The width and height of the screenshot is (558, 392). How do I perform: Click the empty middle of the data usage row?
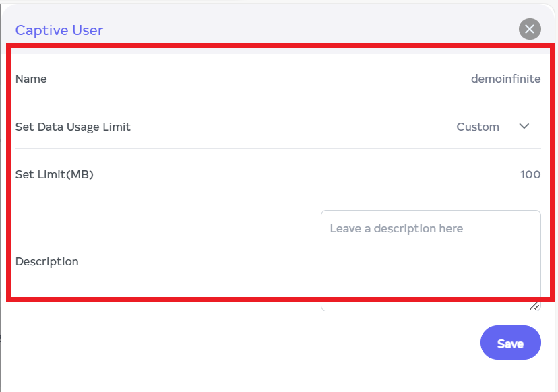[290, 127]
